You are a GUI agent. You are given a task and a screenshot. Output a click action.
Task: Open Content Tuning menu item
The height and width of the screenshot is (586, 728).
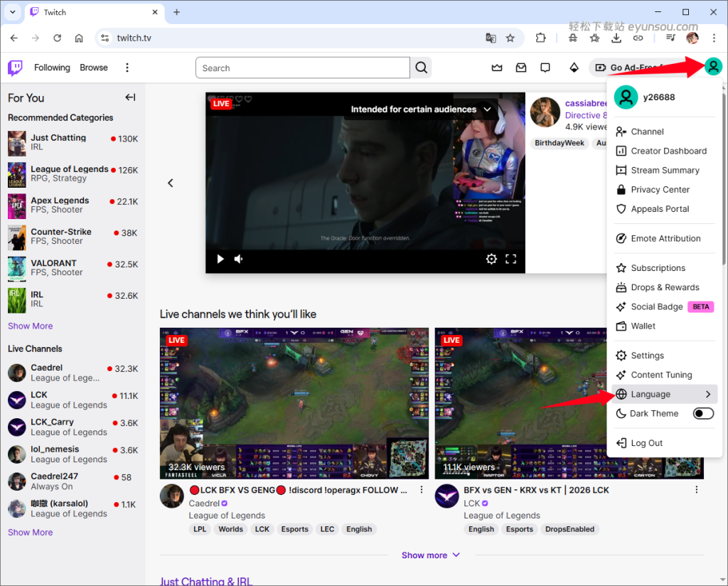pos(665,375)
